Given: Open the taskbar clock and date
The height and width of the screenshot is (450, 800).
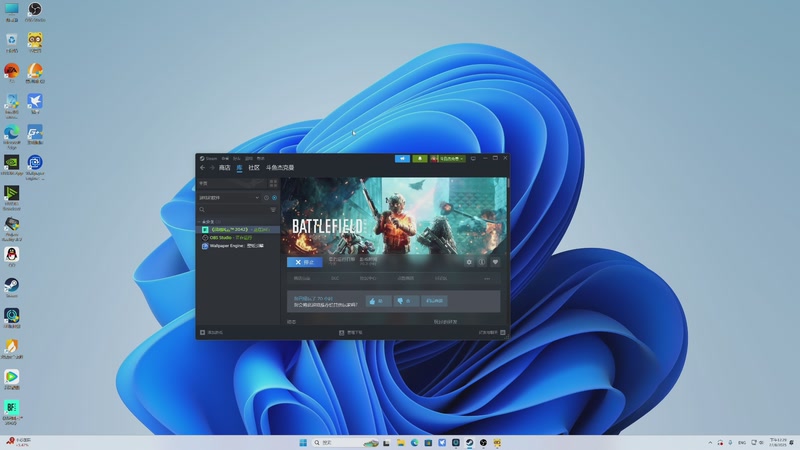Looking at the screenshot, I should click(x=778, y=442).
